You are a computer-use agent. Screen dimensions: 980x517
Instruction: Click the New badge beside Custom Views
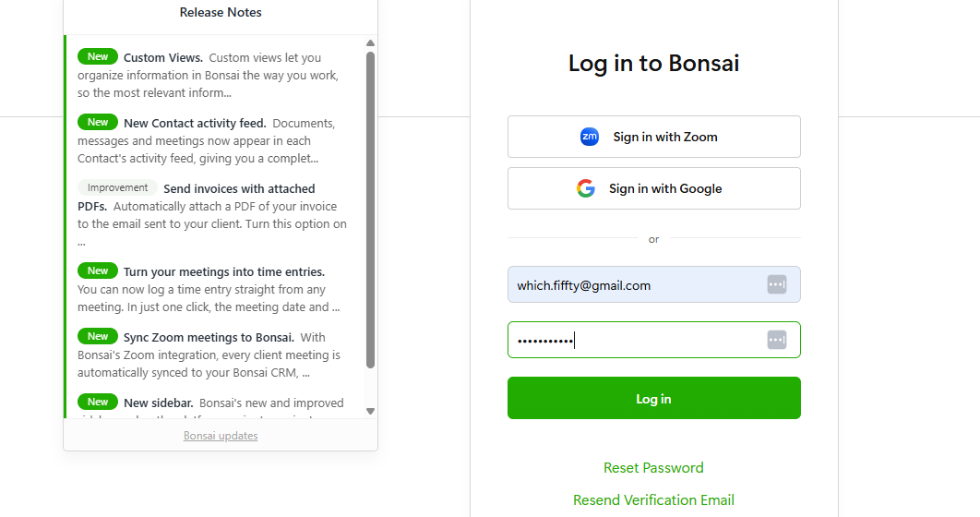98,57
